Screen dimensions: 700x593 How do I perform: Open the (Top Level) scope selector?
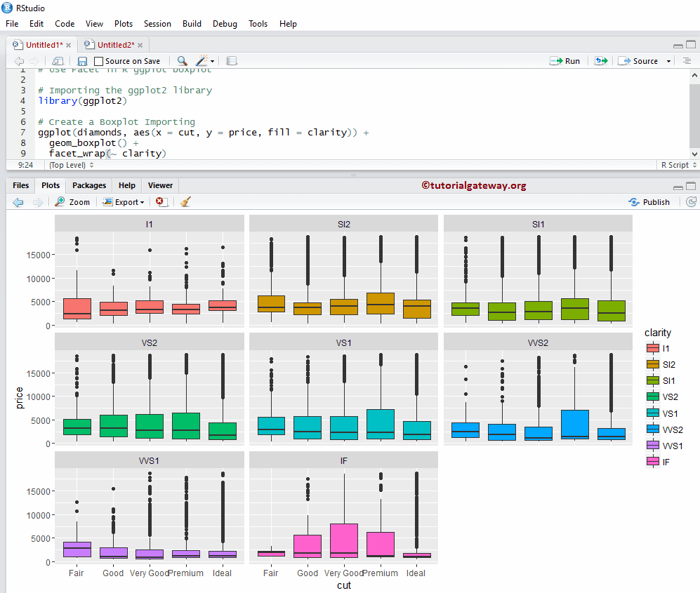click(x=71, y=165)
